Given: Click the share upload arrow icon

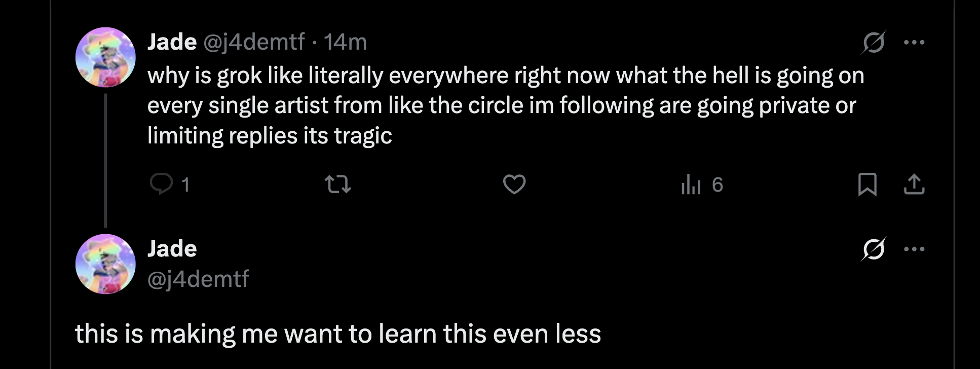Looking at the screenshot, I should click(914, 184).
